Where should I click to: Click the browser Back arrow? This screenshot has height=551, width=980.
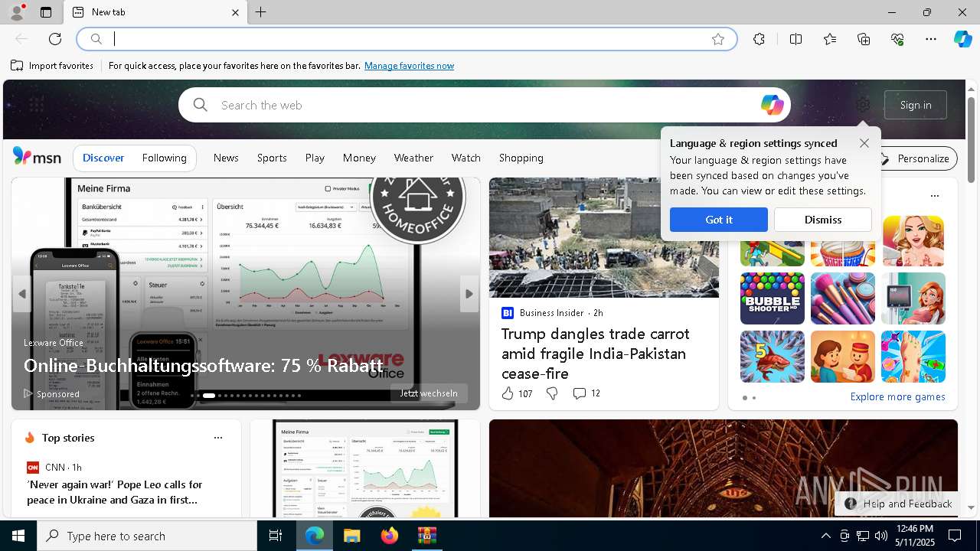(x=21, y=39)
